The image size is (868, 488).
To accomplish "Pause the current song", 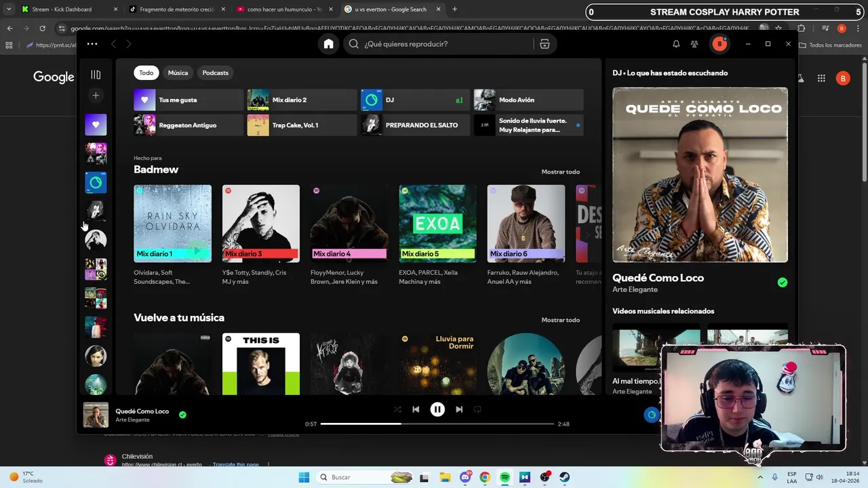I will pos(437,409).
